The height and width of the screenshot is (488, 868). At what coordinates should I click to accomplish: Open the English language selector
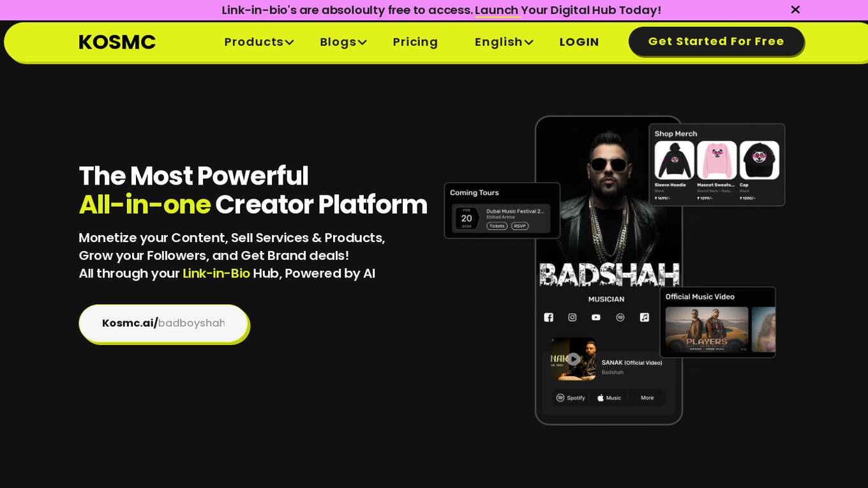point(504,42)
